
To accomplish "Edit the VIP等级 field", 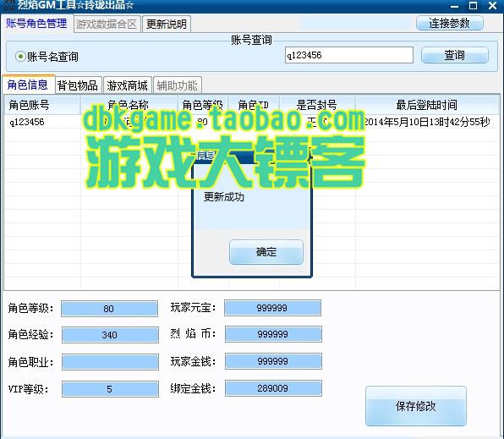I will coord(110,389).
